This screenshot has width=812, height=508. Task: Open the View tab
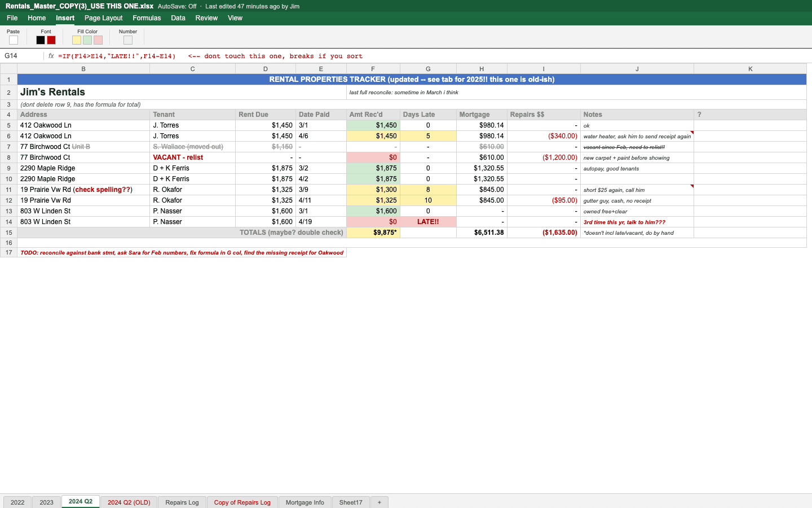pyautogui.click(x=235, y=18)
